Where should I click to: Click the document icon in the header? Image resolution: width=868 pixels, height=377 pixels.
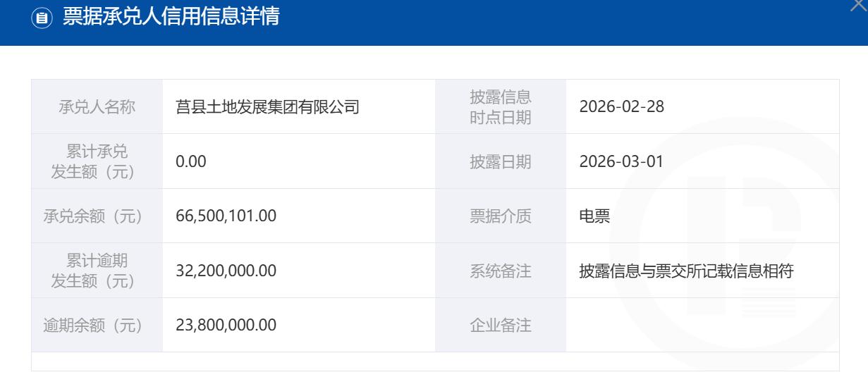(44, 18)
